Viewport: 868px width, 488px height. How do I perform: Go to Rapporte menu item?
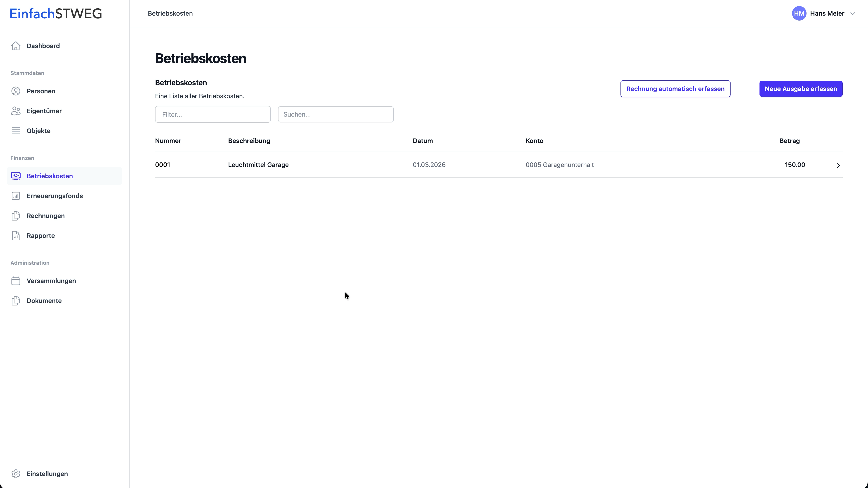(41, 236)
